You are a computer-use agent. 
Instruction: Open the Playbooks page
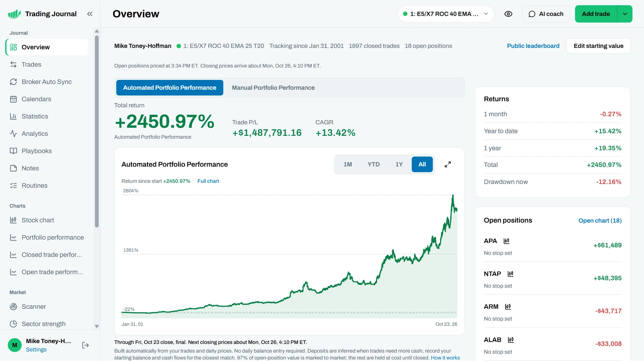tap(47, 151)
